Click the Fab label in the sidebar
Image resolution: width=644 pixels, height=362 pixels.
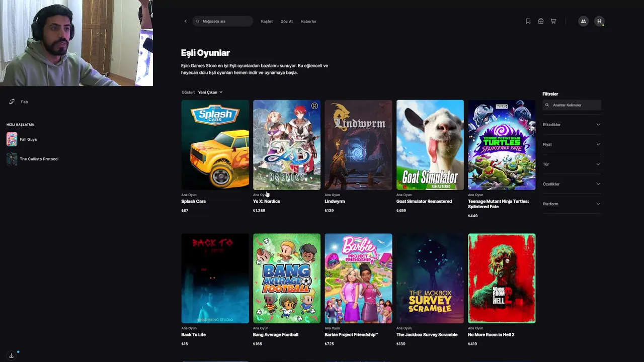[24, 102]
